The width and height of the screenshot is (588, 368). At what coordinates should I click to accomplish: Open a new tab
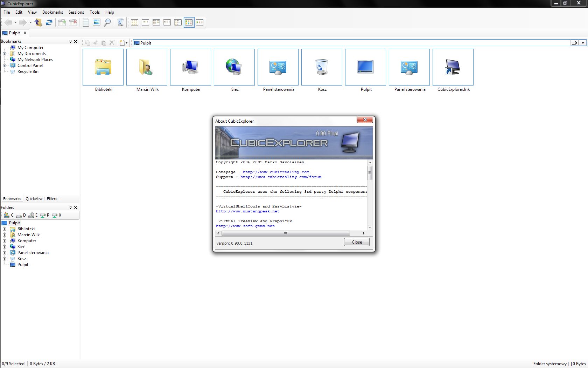tap(62, 22)
